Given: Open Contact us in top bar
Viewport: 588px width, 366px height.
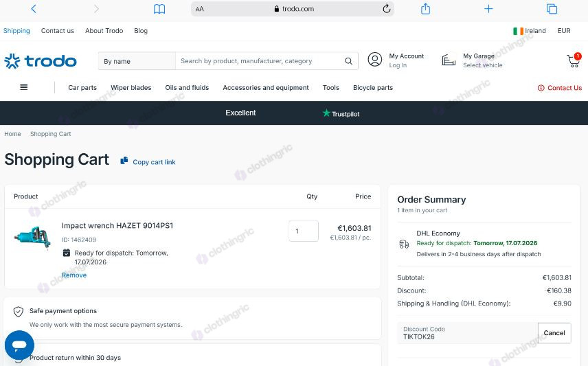Looking at the screenshot, I should (x=58, y=31).
